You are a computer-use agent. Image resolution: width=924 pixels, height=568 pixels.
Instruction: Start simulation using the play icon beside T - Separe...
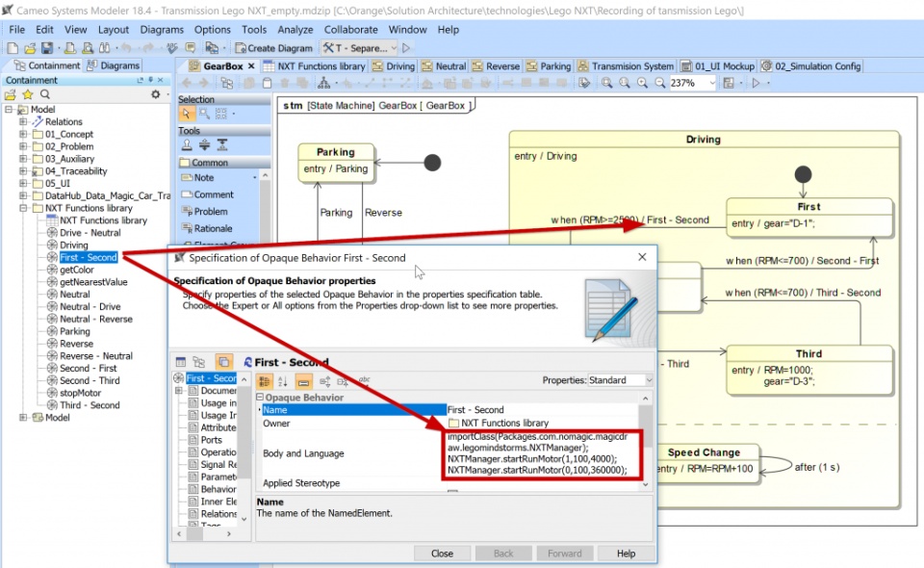click(406, 48)
